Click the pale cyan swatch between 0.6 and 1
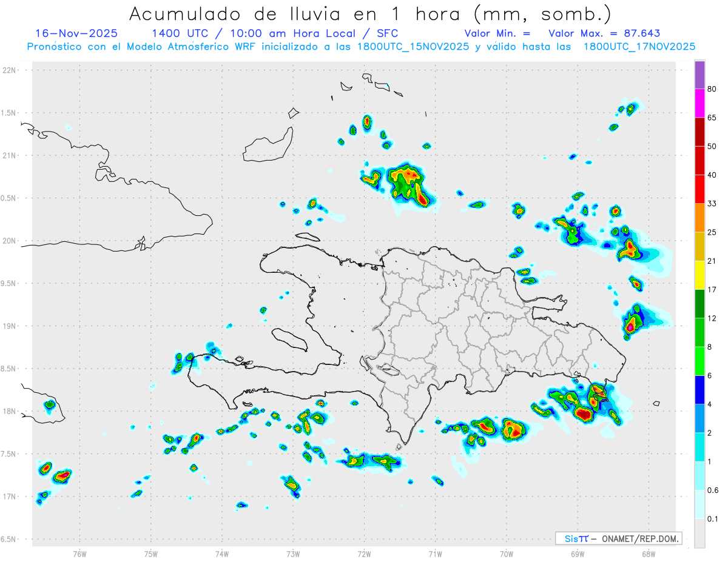 point(699,476)
